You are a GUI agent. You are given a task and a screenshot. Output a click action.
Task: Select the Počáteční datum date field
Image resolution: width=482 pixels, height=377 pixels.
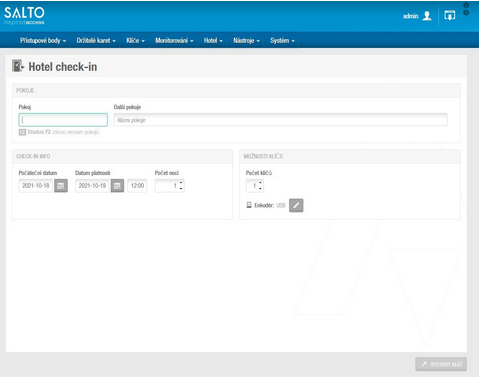coord(36,186)
